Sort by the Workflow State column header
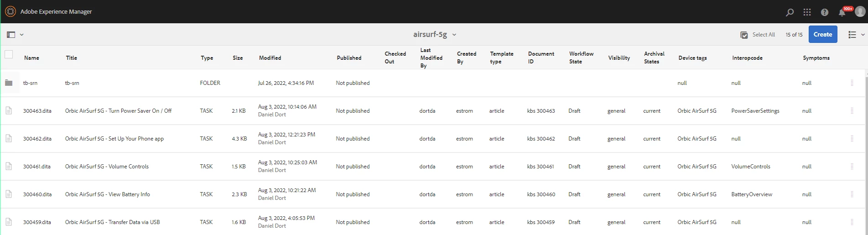This screenshot has height=235, width=868. [x=581, y=57]
